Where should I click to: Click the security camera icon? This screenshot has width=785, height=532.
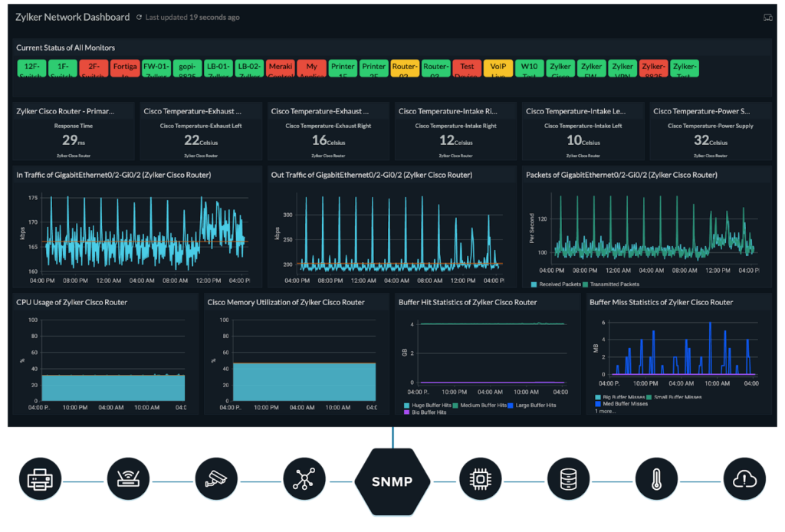pos(216,481)
